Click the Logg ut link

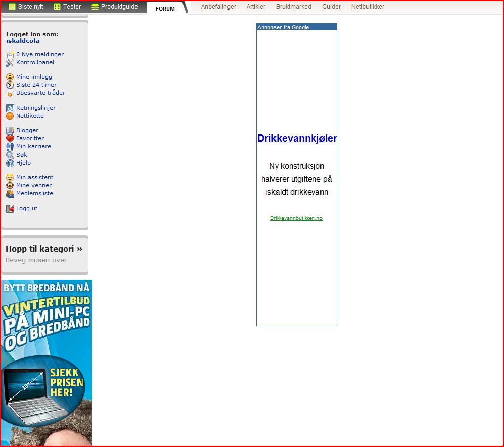pos(27,208)
